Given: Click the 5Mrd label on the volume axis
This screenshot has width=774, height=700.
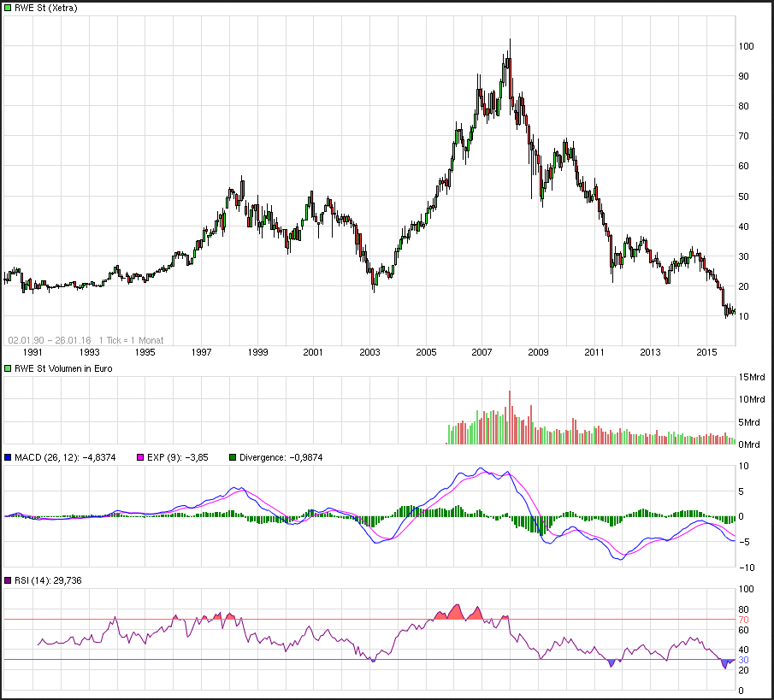Looking at the screenshot, I should coord(749,422).
